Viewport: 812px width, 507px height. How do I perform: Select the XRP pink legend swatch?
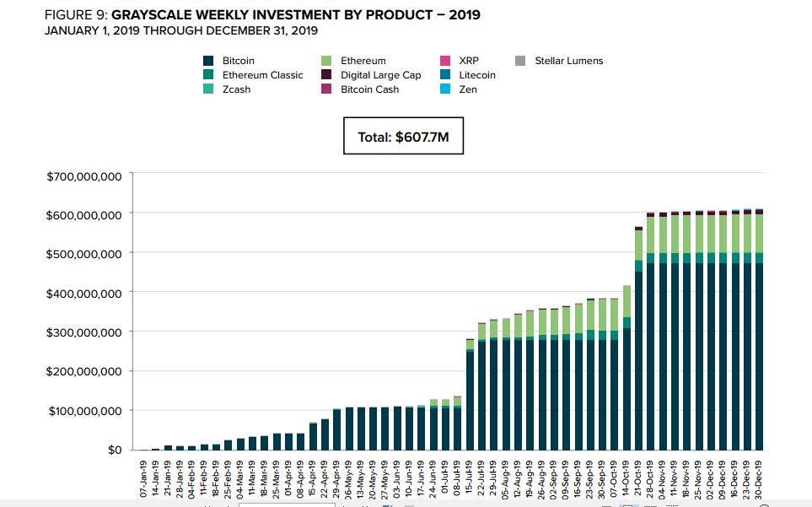(x=444, y=61)
